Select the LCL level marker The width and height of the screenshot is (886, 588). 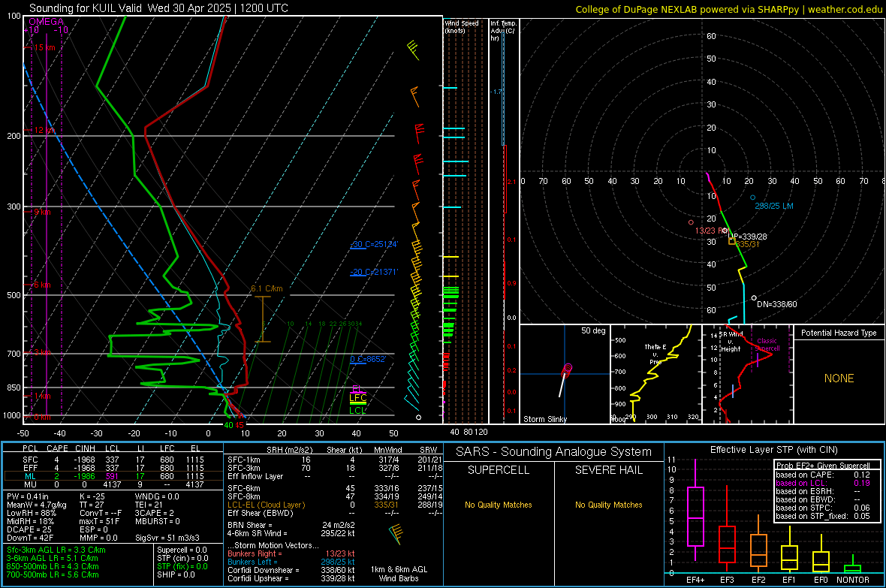pyautogui.click(x=357, y=411)
